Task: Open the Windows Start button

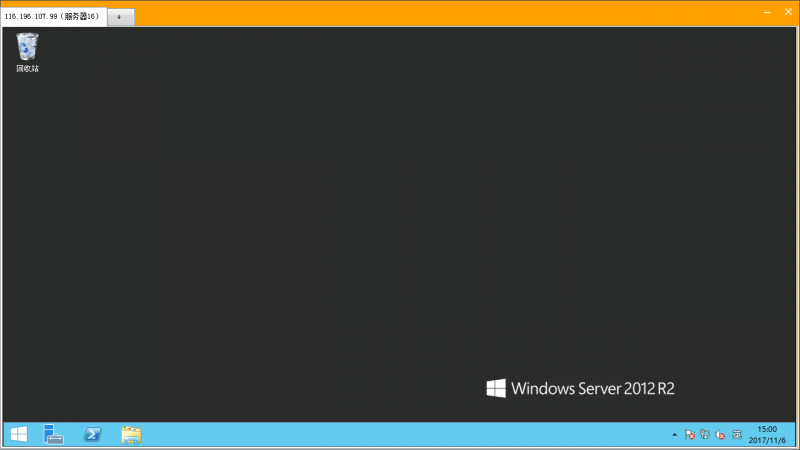Action: click(19, 435)
